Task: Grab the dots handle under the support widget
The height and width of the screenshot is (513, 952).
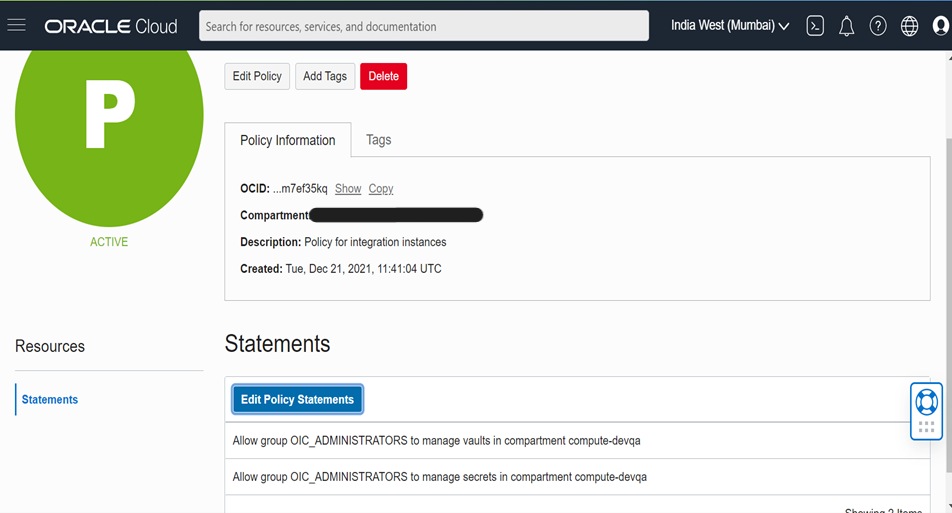Action: coord(926,427)
